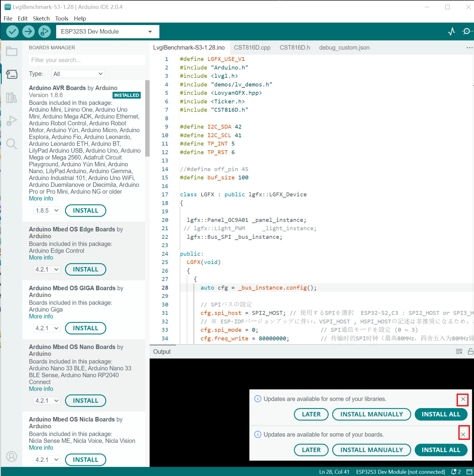Select the Output panel tab
The image size is (474, 476).
(x=162, y=352)
